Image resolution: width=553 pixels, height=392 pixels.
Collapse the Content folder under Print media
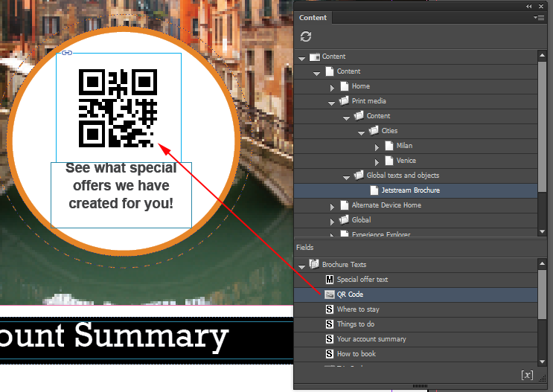point(346,118)
